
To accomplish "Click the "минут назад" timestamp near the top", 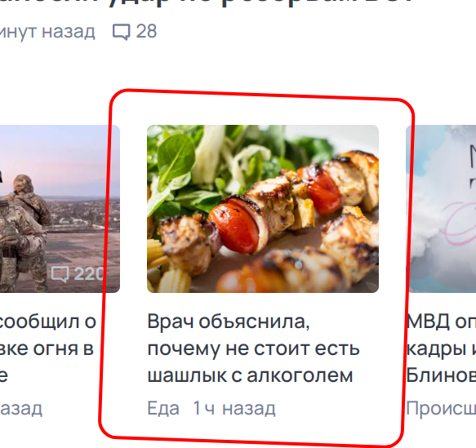I will click(47, 32).
